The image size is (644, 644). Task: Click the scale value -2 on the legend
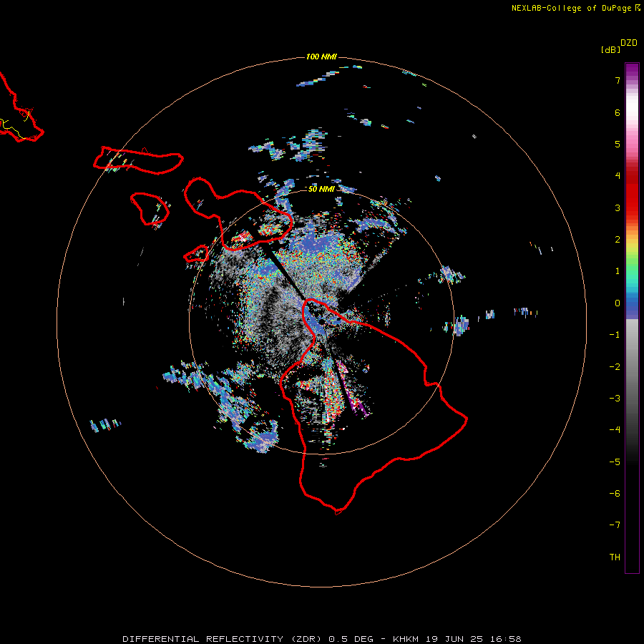pos(615,366)
